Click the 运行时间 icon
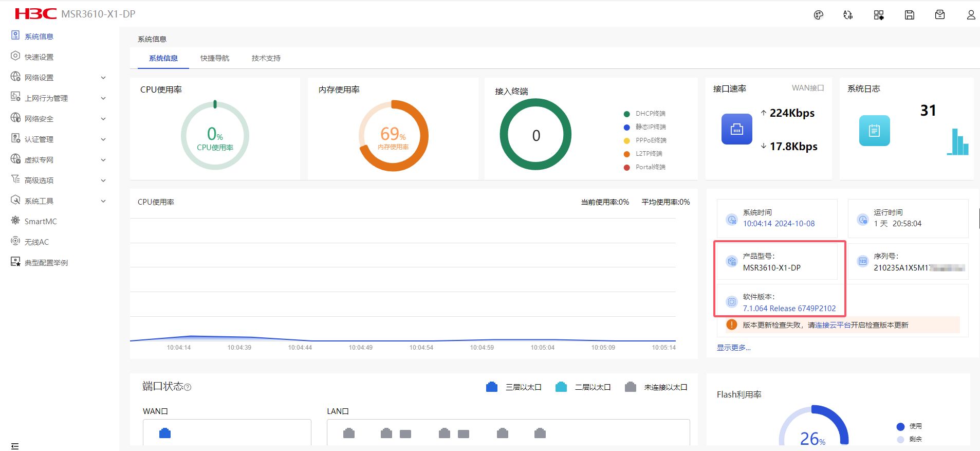This screenshot has width=980, height=451. pyautogui.click(x=863, y=220)
